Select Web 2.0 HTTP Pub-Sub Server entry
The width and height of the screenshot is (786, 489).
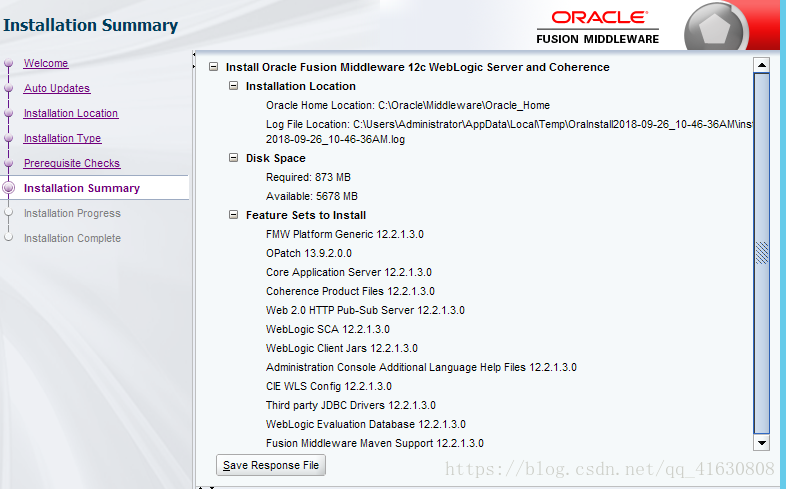[x=365, y=310]
